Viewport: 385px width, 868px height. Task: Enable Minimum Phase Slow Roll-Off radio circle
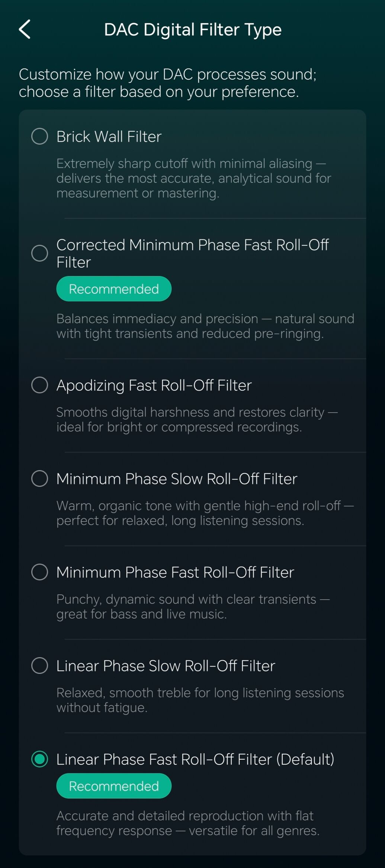click(40, 478)
